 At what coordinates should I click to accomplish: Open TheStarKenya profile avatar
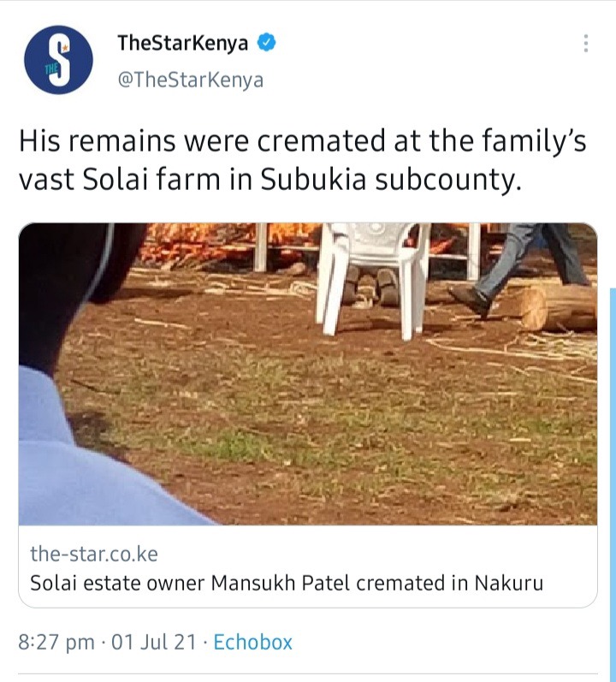[58, 60]
